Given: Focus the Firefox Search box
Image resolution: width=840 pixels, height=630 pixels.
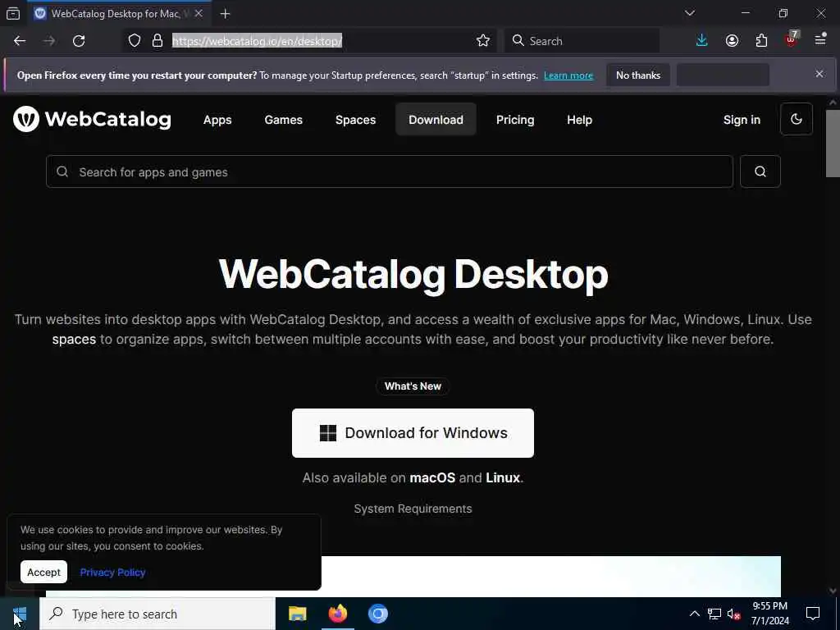Looking at the screenshot, I should pos(582,41).
